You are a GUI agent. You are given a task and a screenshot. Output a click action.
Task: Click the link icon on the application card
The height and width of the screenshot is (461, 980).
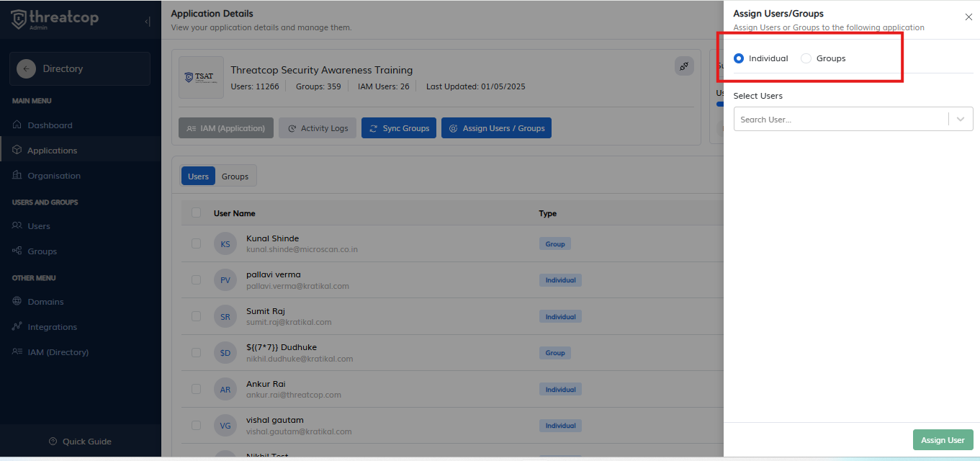pos(684,66)
